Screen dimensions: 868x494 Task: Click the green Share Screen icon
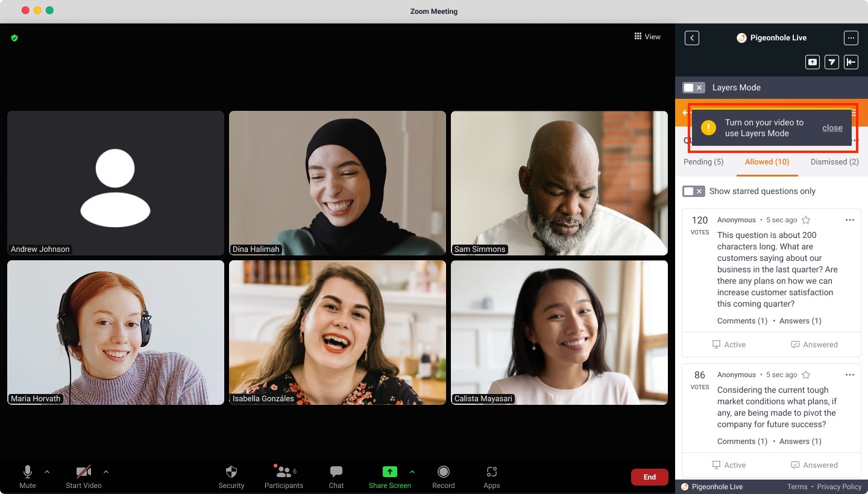tap(389, 472)
